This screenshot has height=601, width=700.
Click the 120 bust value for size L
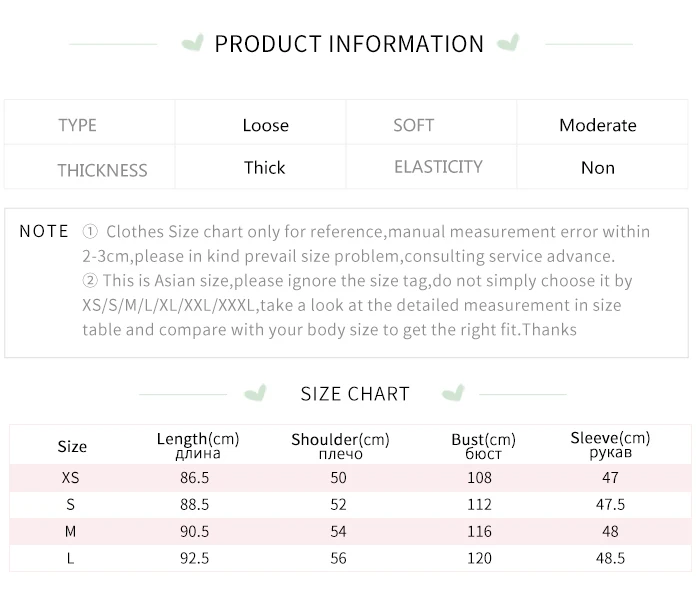pyautogui.click(x=480, y=558)
